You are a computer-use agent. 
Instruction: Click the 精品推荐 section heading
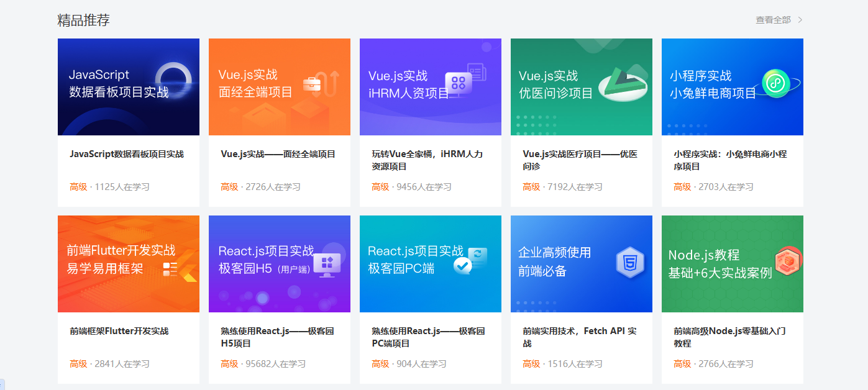[83, 20]
